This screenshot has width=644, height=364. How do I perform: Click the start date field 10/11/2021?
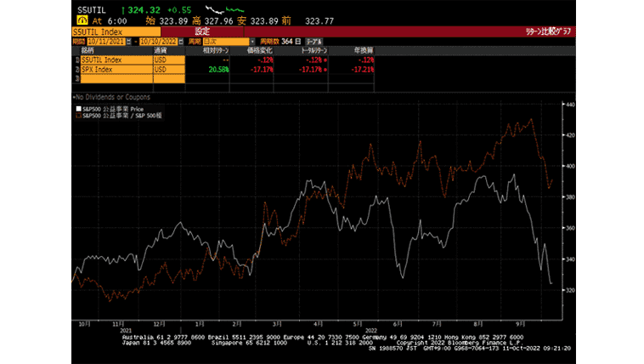pos(104,41)
